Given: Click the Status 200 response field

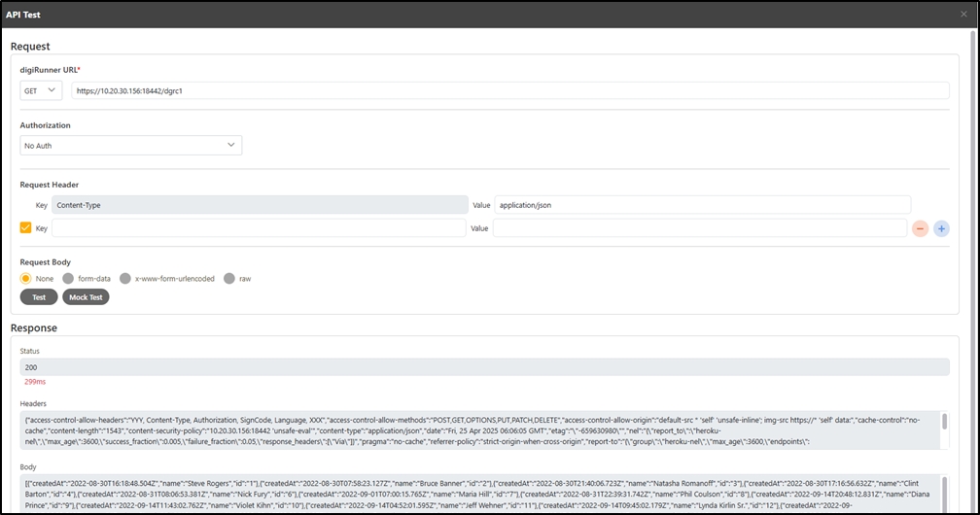Looking at the screenshot, I should coord(483,367).
